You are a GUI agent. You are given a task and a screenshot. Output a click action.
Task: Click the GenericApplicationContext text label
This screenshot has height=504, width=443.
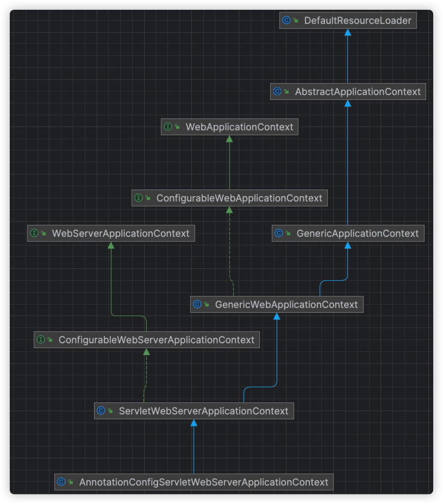click(x=358, y=234)
